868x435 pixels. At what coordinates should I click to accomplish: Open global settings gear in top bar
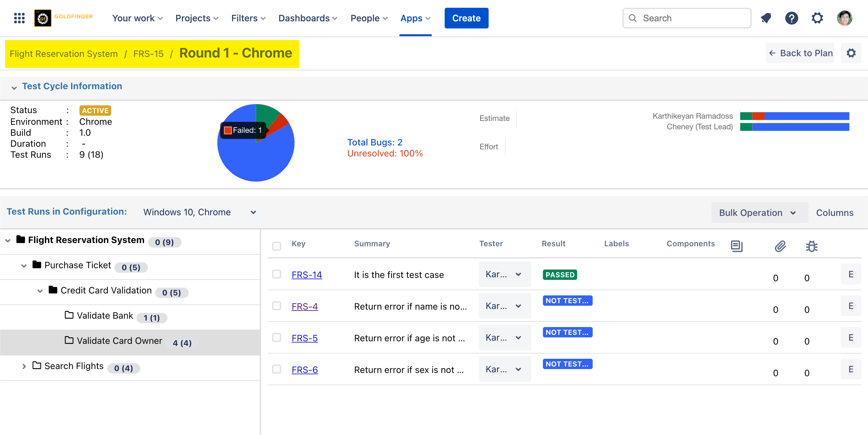pyautogui.click(x=817, y=18)
